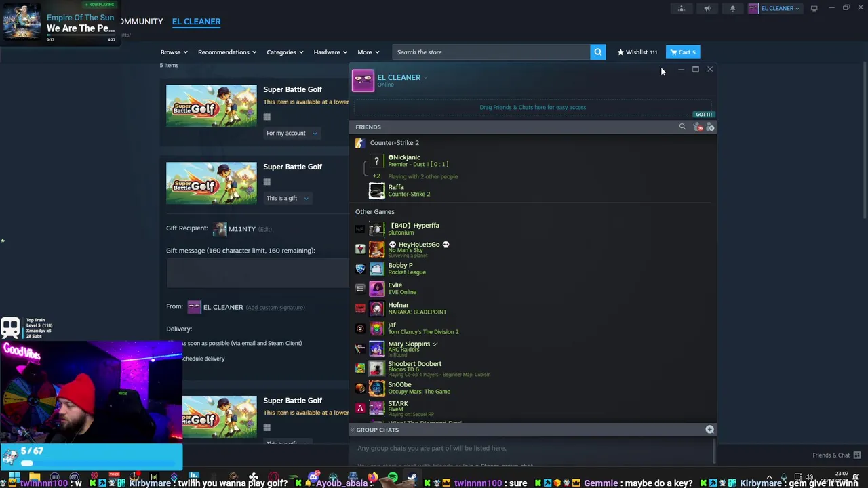Select friend [B4D] Hyperffa playing plutonium

pos(415,225)
